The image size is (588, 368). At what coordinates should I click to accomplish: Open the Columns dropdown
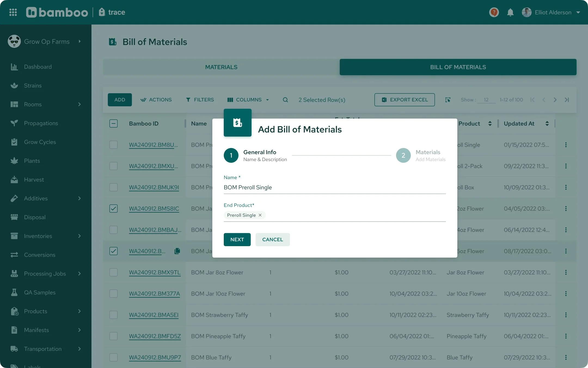(248, 100)
